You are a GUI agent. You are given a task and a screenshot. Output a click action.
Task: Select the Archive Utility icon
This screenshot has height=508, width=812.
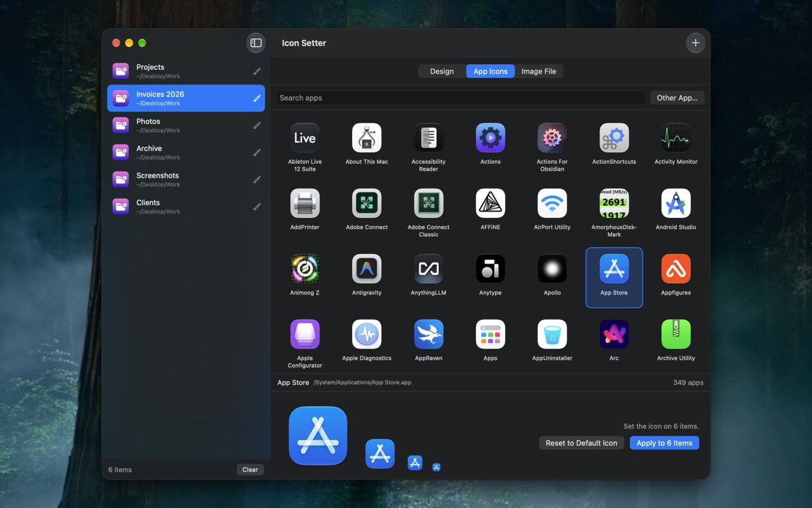pyautogui.click(x=676, y=334)
